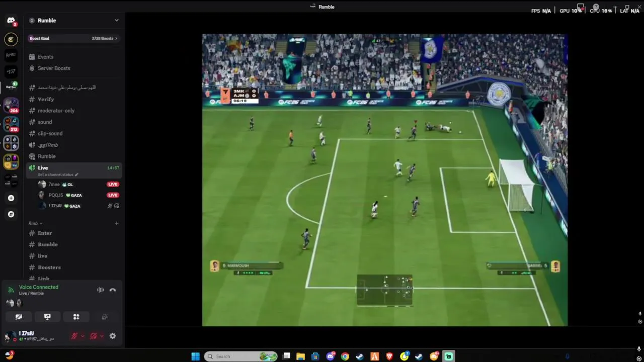Open User Settings gear
This screenshot has width=644, height=362.
113,336
